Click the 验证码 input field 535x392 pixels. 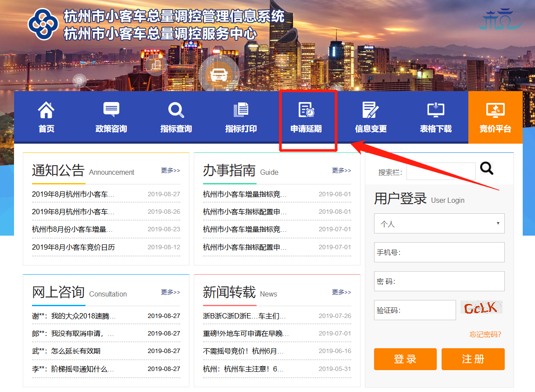coord(415,310)
